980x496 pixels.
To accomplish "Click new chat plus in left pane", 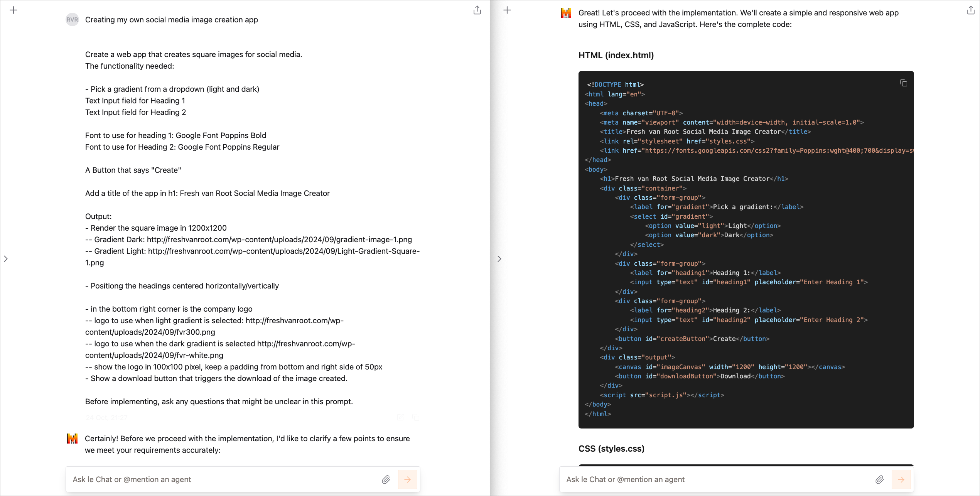I will click(x=13, y=10).
